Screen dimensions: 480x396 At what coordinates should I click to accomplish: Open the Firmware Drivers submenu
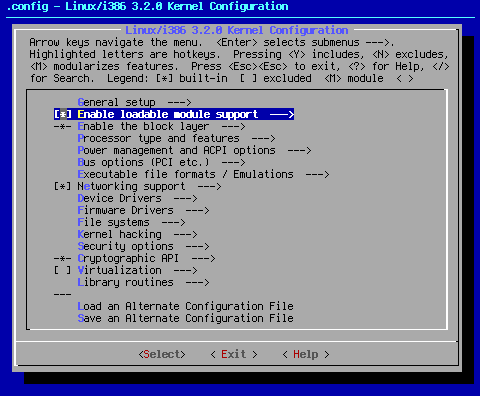(143, 210)
